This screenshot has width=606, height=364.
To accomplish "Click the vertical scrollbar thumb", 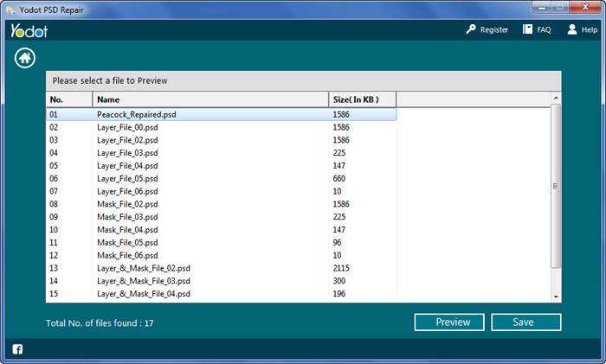I will tap(556, 186).
